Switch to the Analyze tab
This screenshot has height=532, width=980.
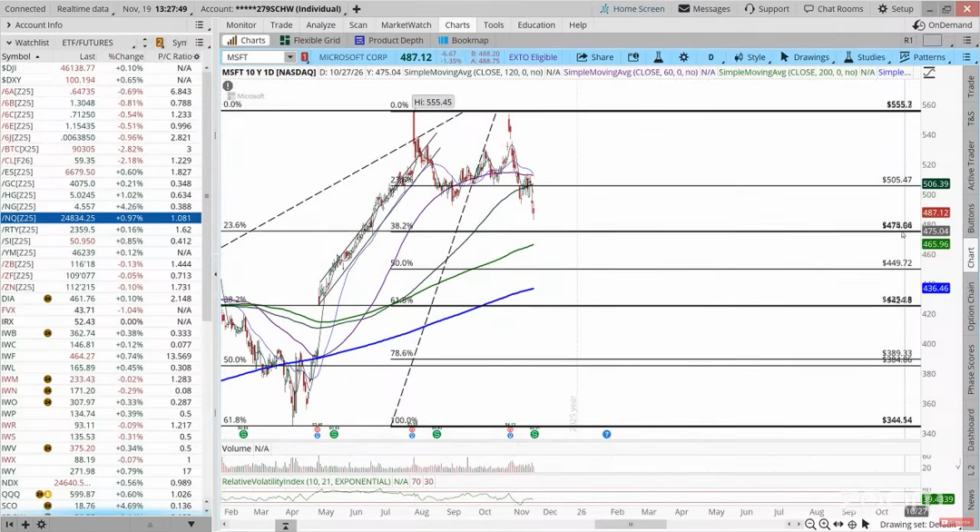(x=320, y=25)
